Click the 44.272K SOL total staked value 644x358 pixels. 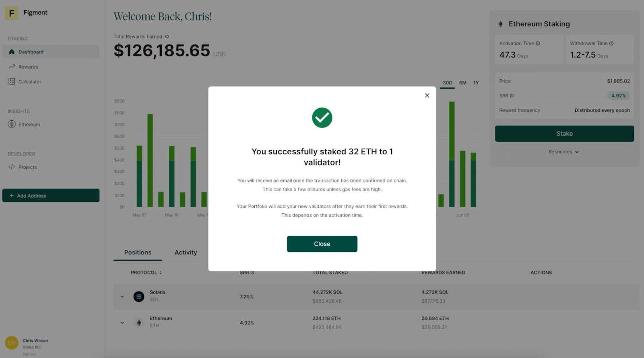[327, 292]
